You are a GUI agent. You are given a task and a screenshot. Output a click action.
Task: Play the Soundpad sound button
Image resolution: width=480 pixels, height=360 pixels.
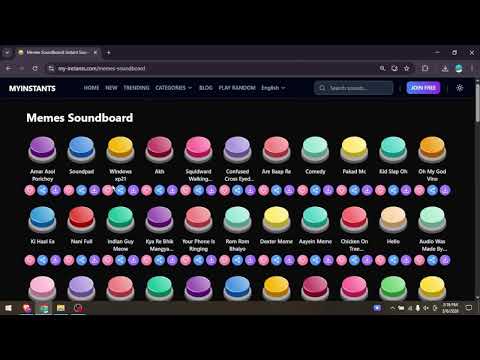(x=81, y=149)
